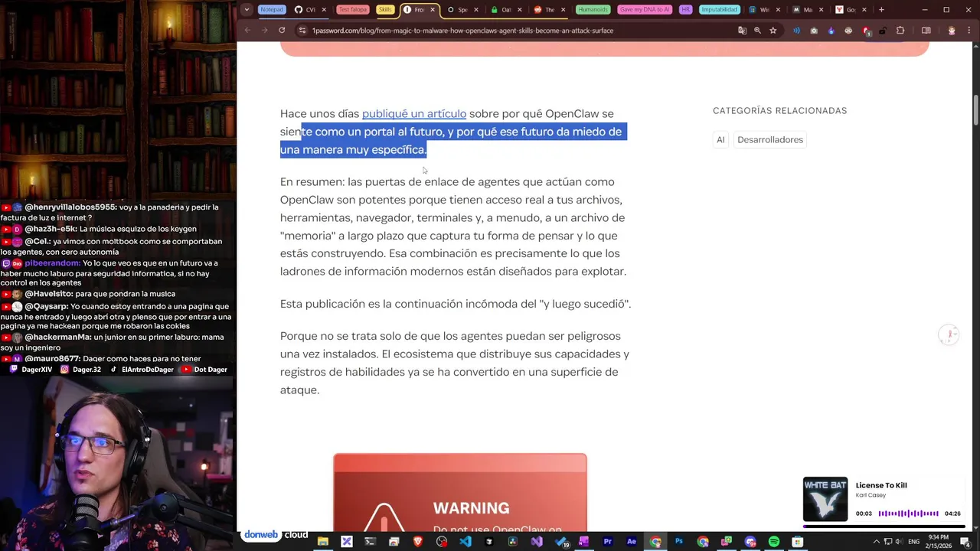Close the active 1Password blog tab
Viewport: 980px width, 551px height.
tap(433, 10)
